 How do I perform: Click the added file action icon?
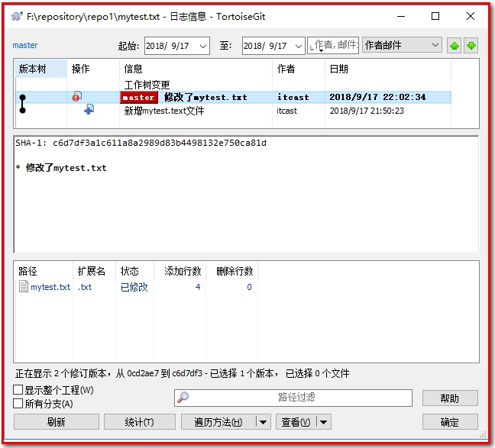pyautogui.click(x=89, y=109)
